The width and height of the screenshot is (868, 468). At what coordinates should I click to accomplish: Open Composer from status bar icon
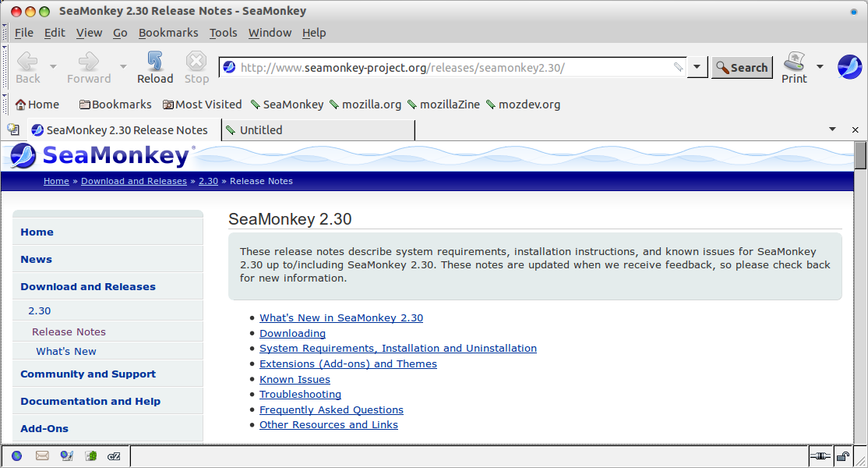(x=66, y=456)
